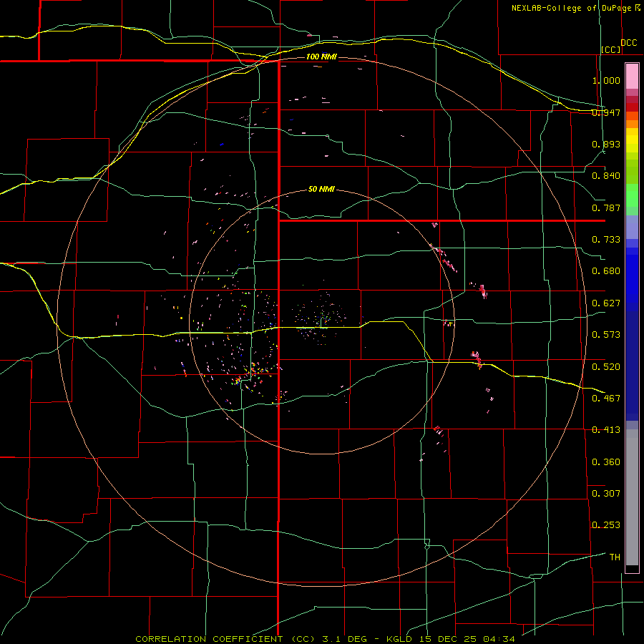Click the TH threshold label

615,557
